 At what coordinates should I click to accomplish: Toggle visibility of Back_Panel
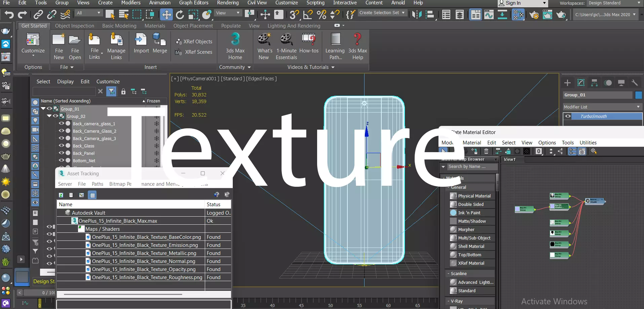pos(62,153)
